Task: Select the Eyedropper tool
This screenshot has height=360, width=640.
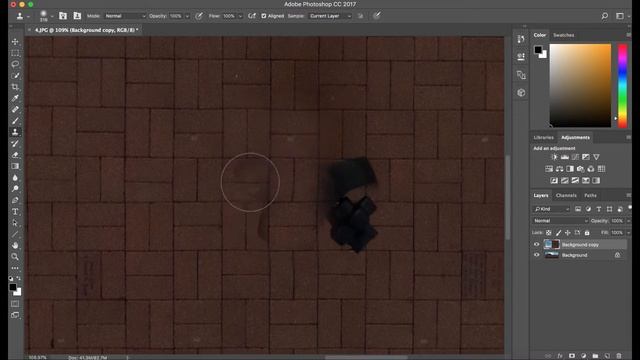Action: tap(15, 98)
